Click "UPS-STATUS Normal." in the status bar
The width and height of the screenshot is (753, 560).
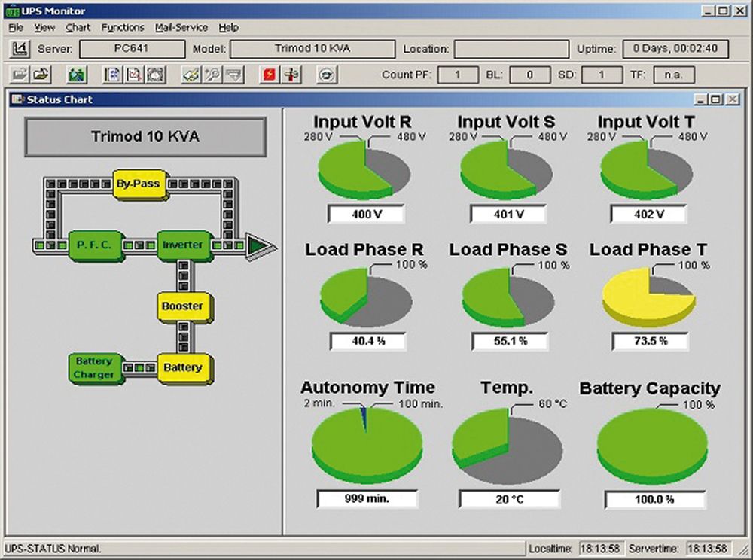coord(53,549)
